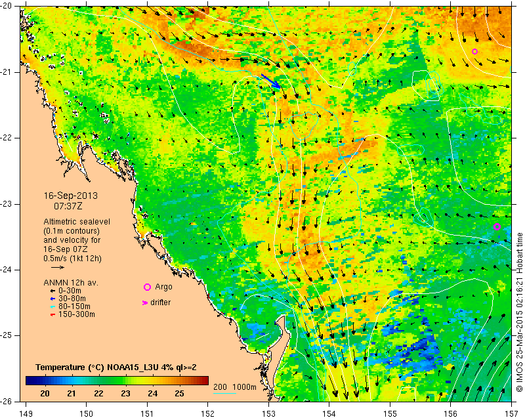
Task: Click the blue 30-80m legend arrow
Action: click(52, 299)
